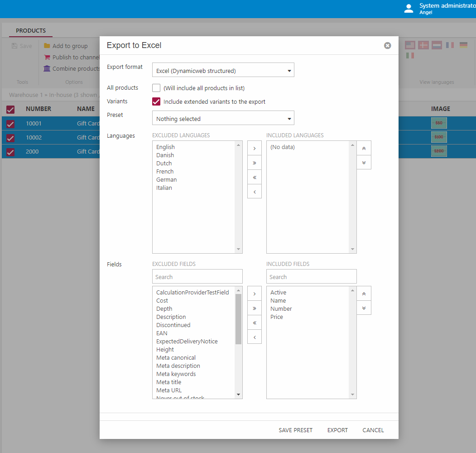Select Danish in excluded languages
The height and width of the screenshot is (453, 476).
[x=165, y=155]
